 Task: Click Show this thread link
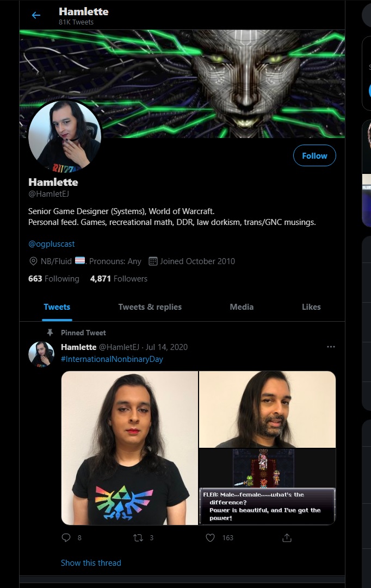91,563
